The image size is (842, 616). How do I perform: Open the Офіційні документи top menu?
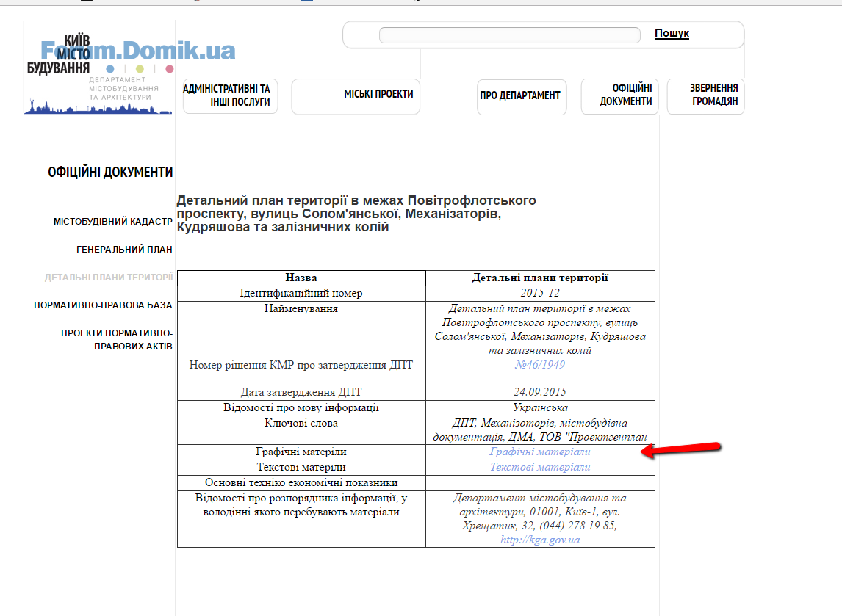pyautogui.click(x=619, y=95)
